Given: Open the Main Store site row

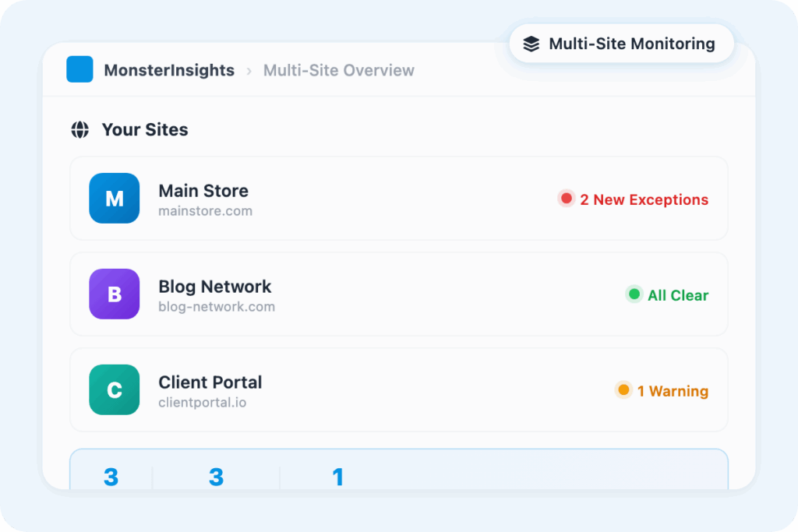Looking at the screenshot, I should pos(399,198).
